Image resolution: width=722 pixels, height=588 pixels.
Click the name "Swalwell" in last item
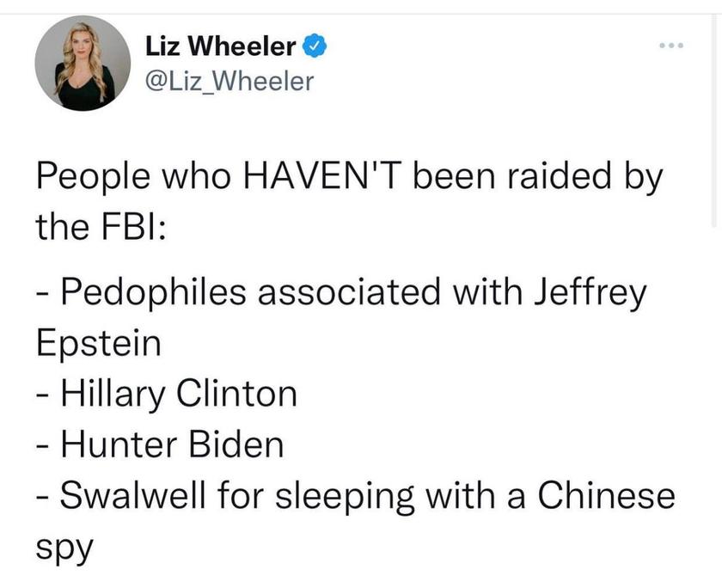click(x=132, y=495)
